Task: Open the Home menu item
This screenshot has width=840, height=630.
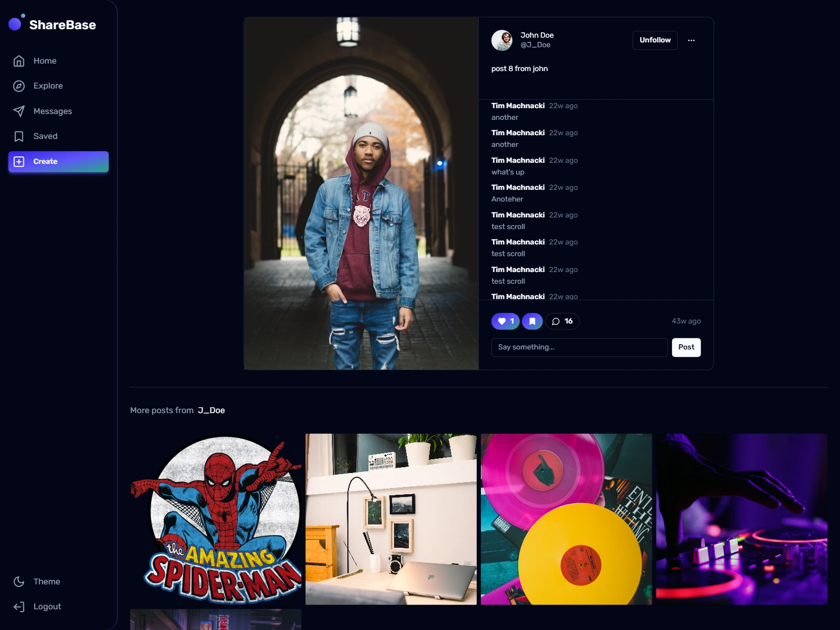Action: tap(58, 61)
